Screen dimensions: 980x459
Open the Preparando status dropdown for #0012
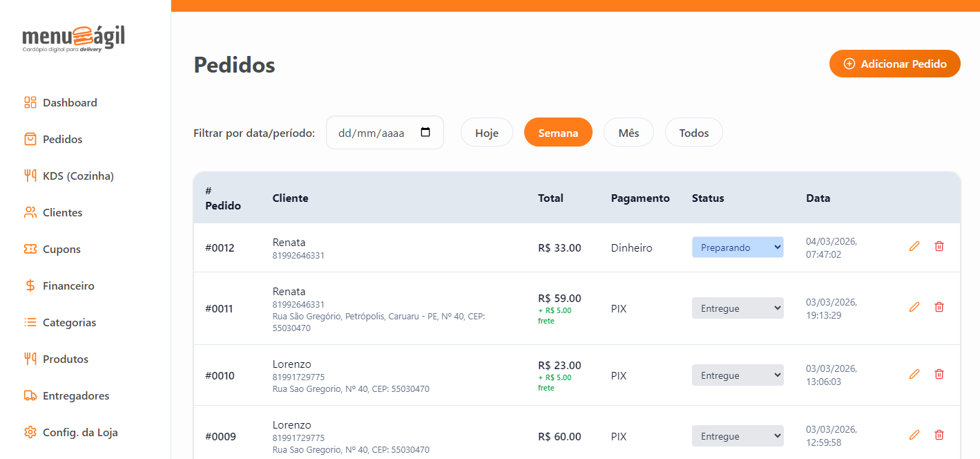(x=738, y=247)
